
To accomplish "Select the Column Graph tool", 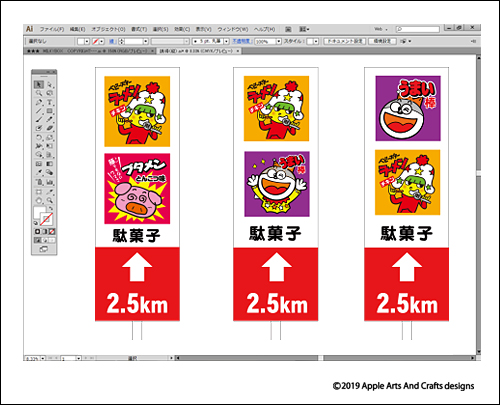I will [50, 182].
